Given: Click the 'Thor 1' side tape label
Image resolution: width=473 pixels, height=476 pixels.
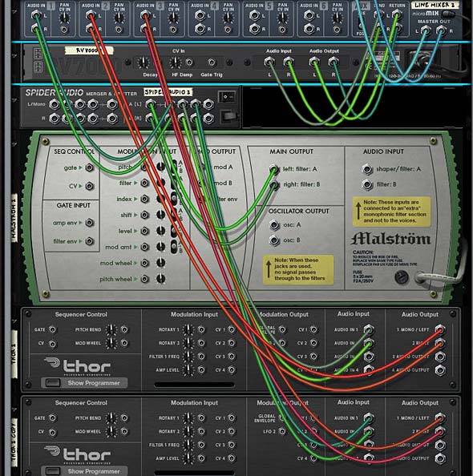Looking at the screenshot, I should 14,354.
